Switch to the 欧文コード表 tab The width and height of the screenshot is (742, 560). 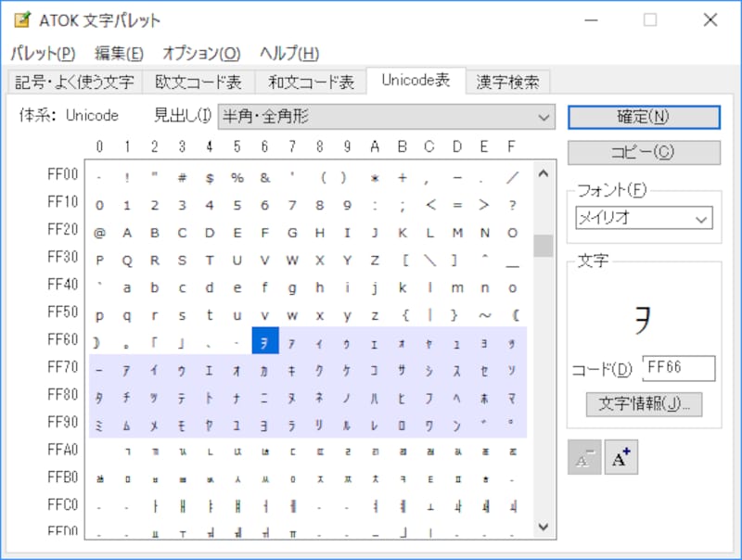200,82
